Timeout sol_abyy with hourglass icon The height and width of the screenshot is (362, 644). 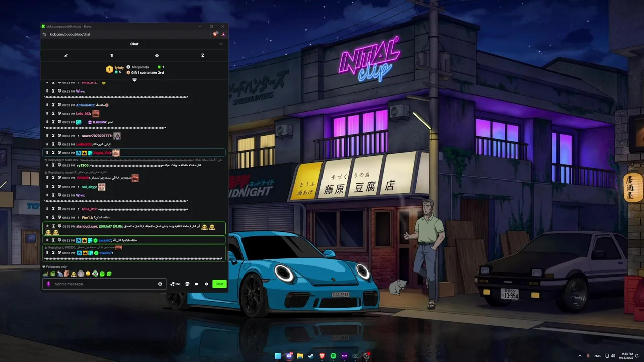(x=53, y=187)
